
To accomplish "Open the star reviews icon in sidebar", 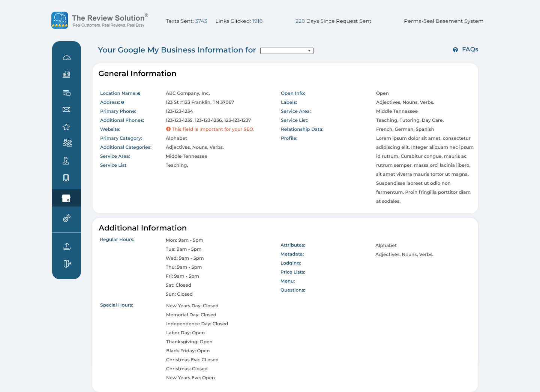I will tap(66, 127).
